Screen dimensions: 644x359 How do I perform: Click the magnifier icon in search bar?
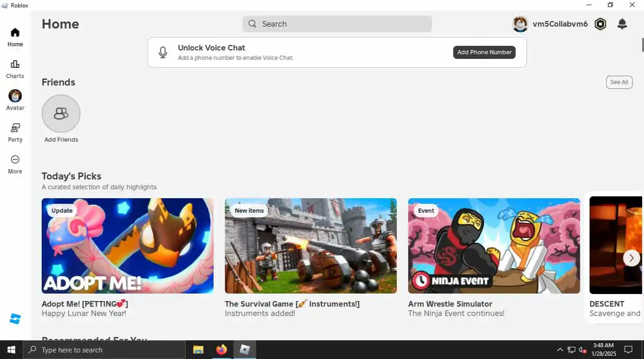(x=252, y=24)
